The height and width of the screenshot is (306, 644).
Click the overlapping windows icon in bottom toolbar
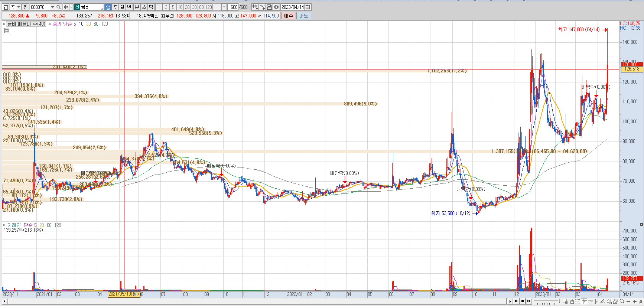pos(571,301)
